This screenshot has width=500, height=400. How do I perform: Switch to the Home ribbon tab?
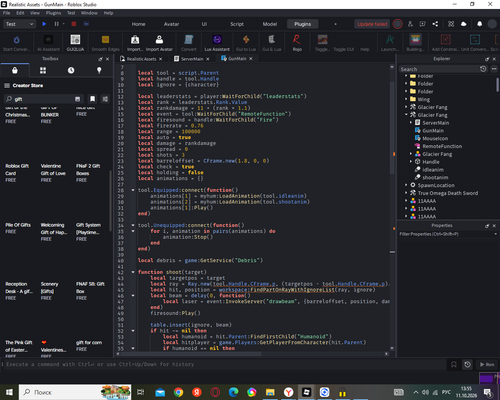138,24
